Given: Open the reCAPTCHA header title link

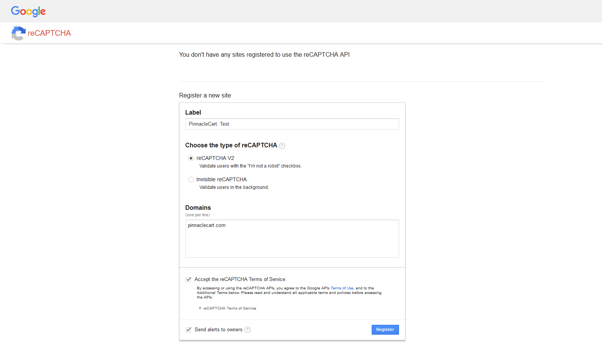Looking at the screenshot, I should 49,33.
